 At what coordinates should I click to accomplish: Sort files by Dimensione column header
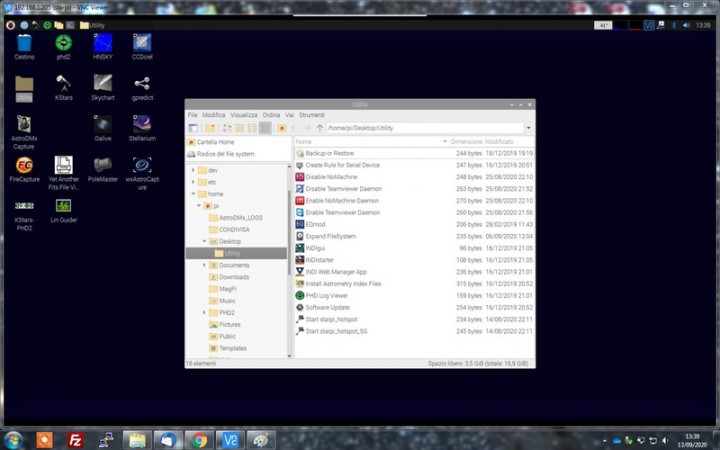click(x=466, y=142)
